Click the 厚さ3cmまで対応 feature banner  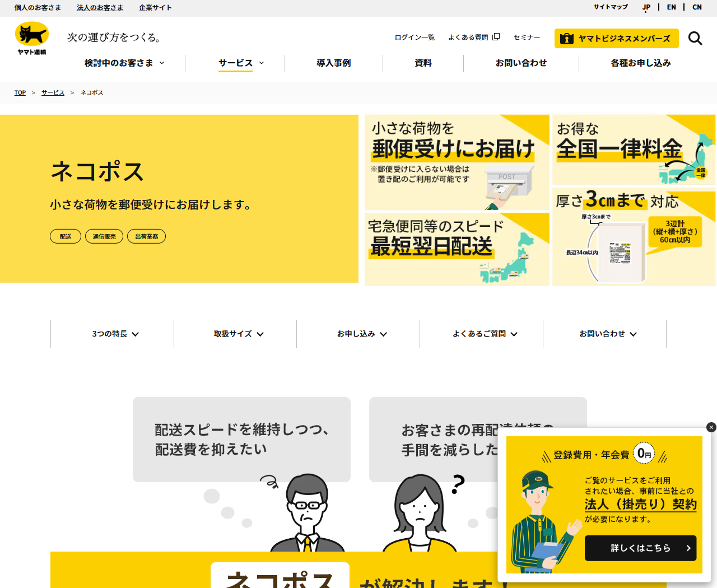(634, 237)
